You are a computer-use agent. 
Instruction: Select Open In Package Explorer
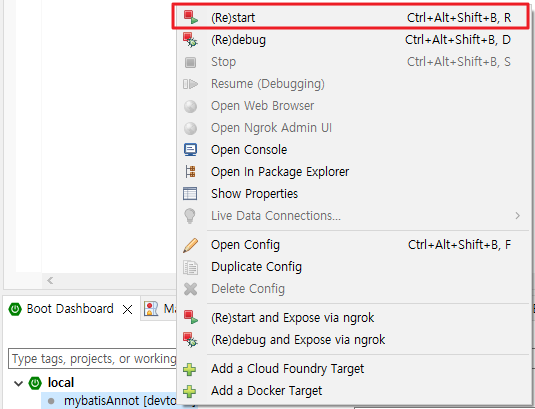click(354, 172)
